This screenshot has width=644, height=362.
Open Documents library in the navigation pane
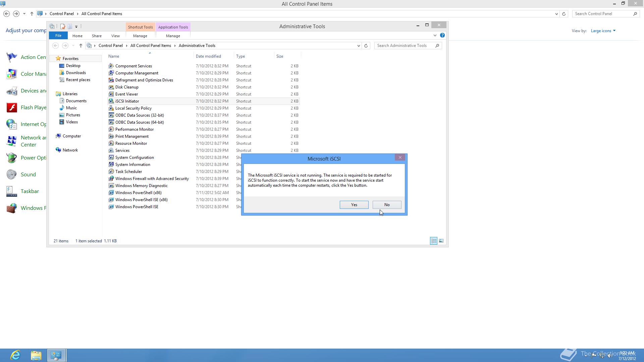76,101
